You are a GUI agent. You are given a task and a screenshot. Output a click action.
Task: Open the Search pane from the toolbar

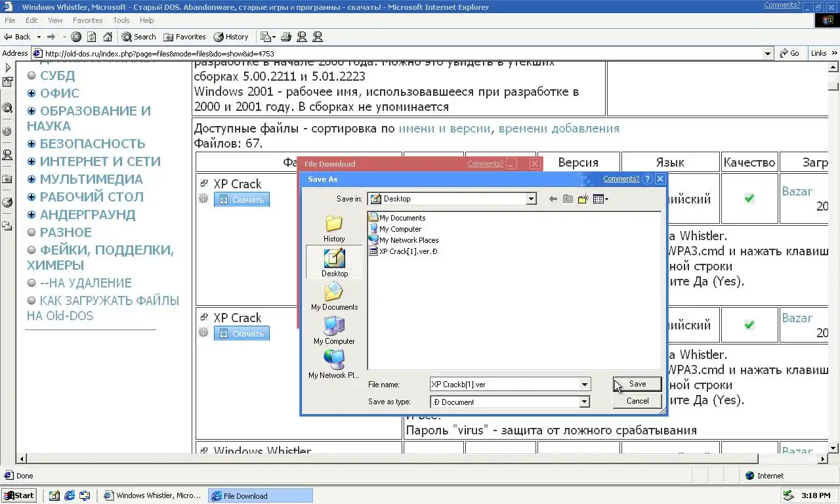coord(138,37)
